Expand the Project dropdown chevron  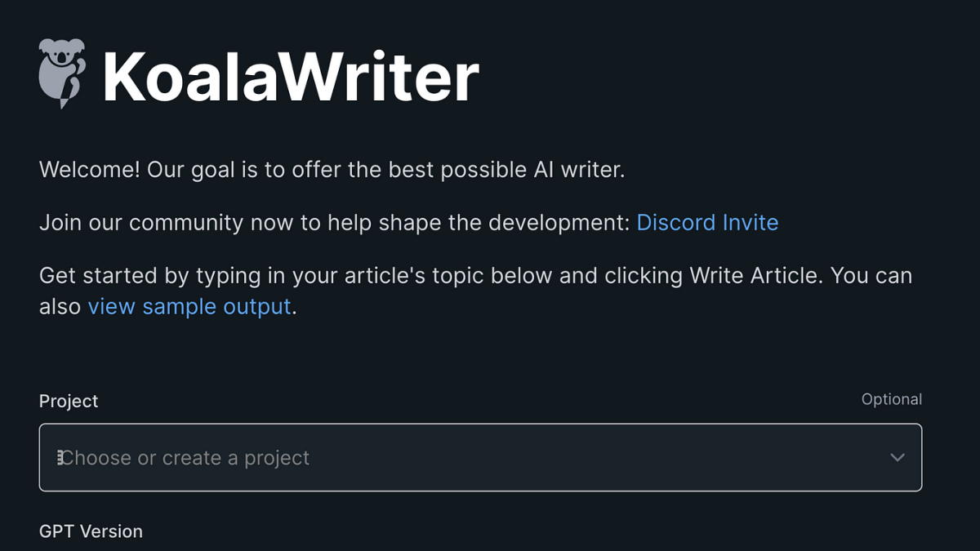click(898, 457)
